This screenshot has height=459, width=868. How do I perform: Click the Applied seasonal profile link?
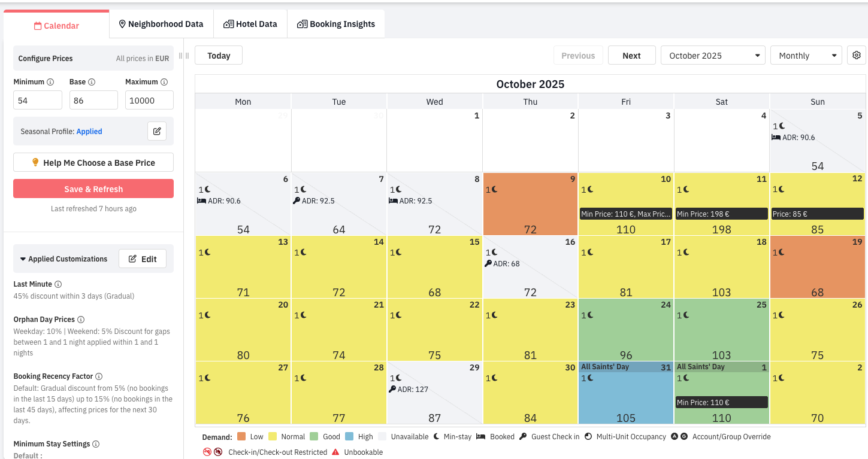[89, 132]
